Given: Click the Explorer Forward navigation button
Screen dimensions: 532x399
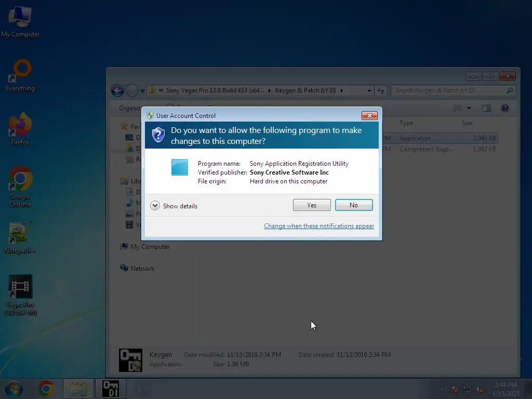Looking at the screenshot, I should (132, 90).
